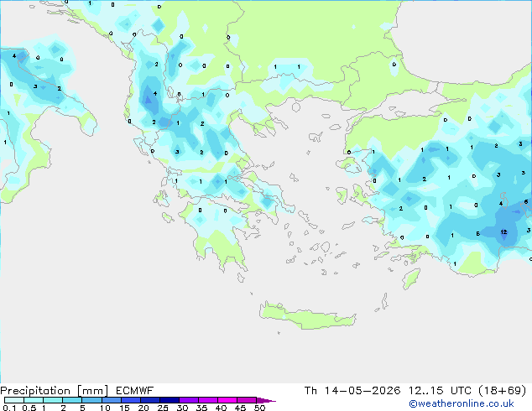Pick the 2–5 mm legend color swatch

[72, 400]
